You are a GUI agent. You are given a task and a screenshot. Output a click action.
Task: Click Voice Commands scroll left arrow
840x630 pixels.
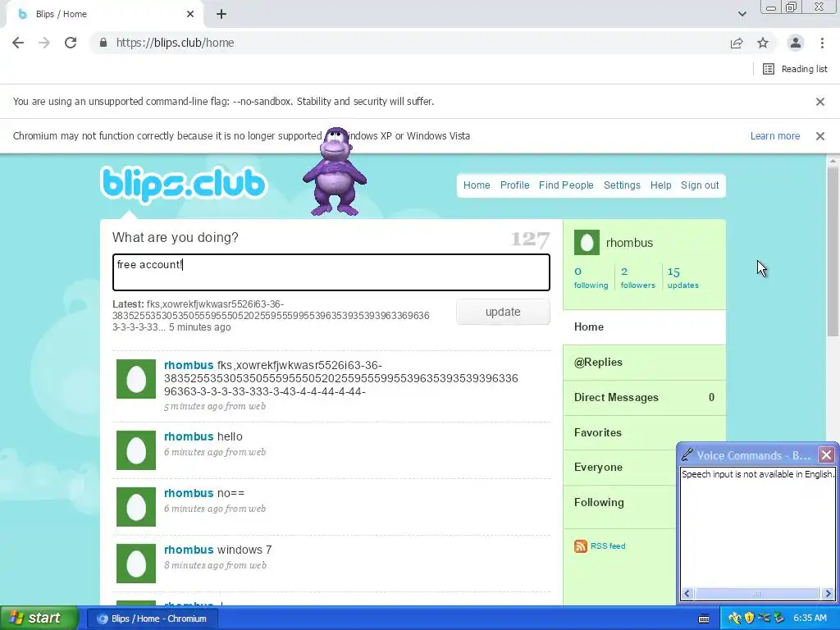click(x=687, y=593)
